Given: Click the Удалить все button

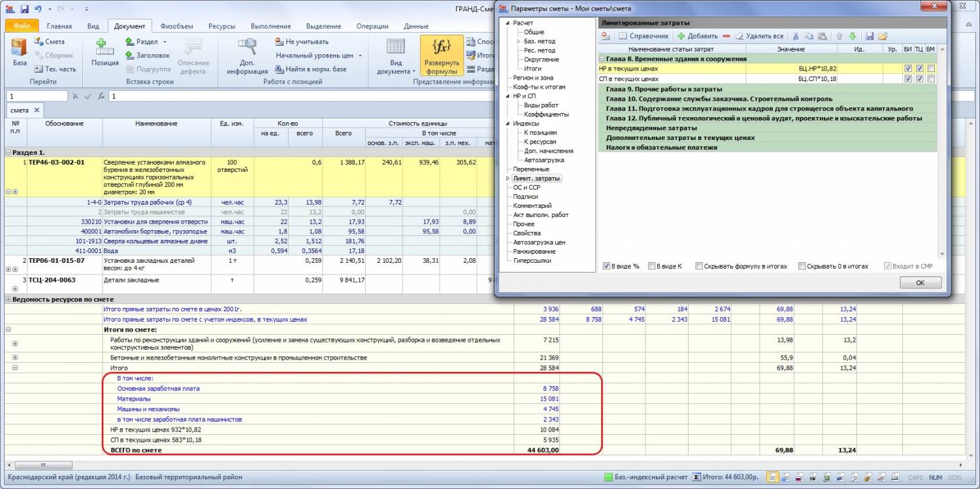Looking at the screenshot, I should pyautogui.click(x=759, y=36).
